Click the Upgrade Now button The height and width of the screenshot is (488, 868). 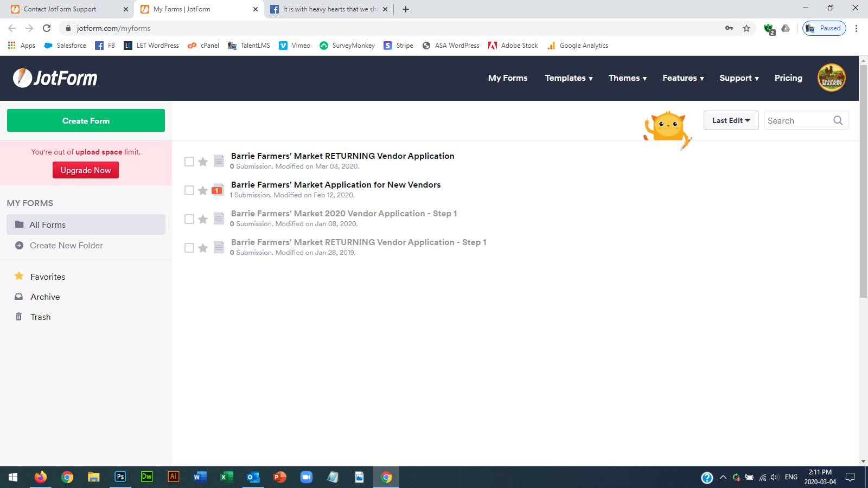point(85,170)
